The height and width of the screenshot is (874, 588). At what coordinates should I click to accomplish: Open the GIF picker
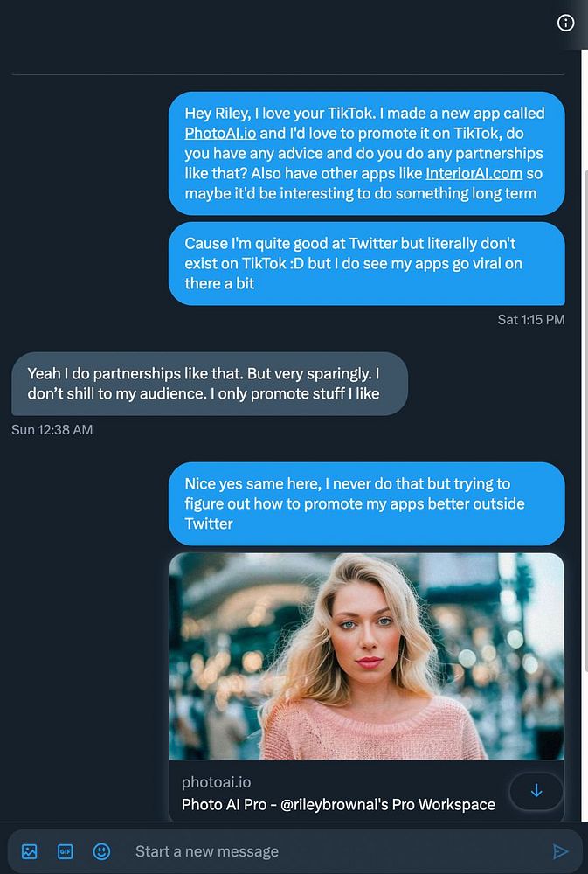coord(65,851)
